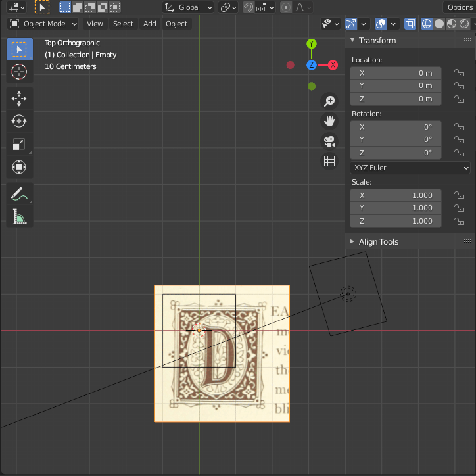This screenshot has height=476, width=476.
Task: Toggle show overlays button
Action: (x=381, y=24)
